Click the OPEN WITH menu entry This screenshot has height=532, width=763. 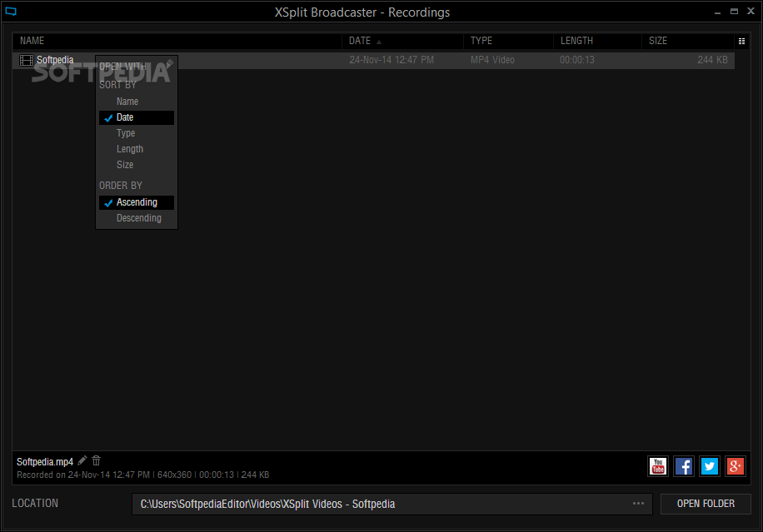pos(122,67)
